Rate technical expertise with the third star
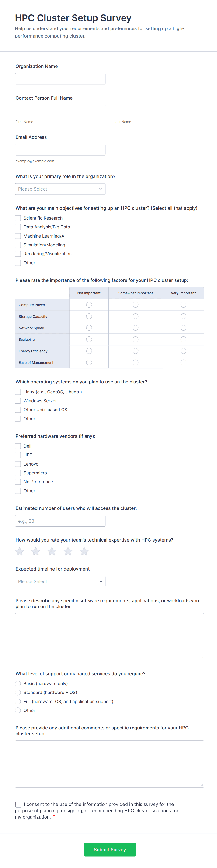Screen dimensions: 217x868 tap(52, 551)
